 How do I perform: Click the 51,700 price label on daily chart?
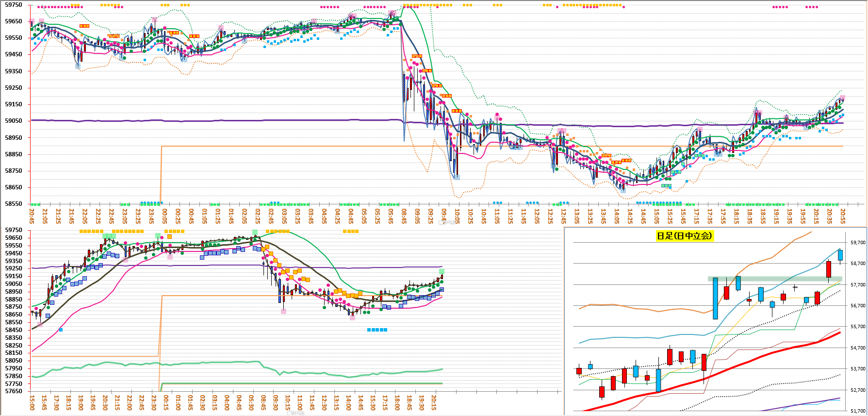click(x=857, y=411)
